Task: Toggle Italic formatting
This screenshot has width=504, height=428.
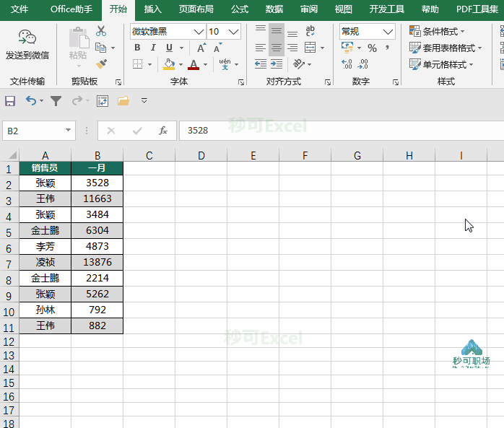Action: click(153, 48)
